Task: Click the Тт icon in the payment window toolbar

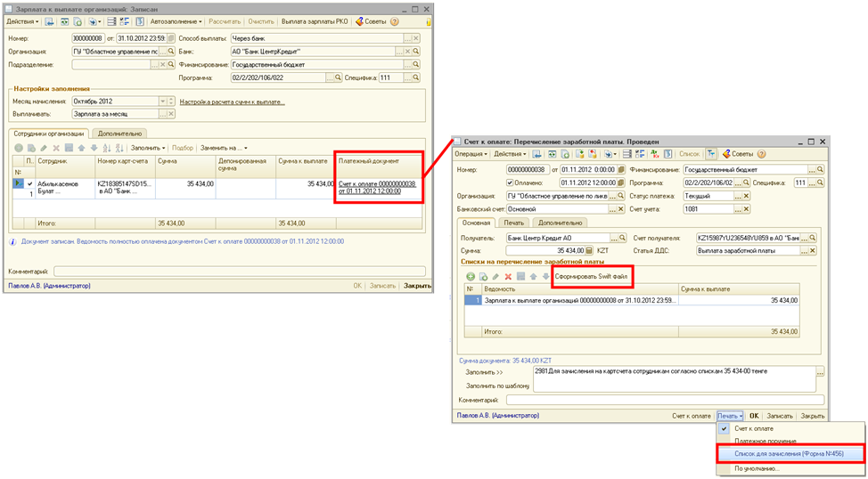Action: [711, 154]
